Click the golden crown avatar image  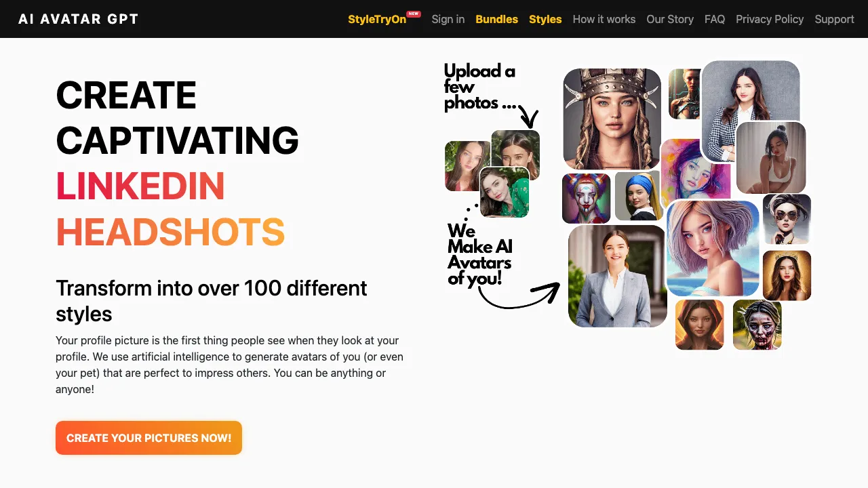coord(787,275)
